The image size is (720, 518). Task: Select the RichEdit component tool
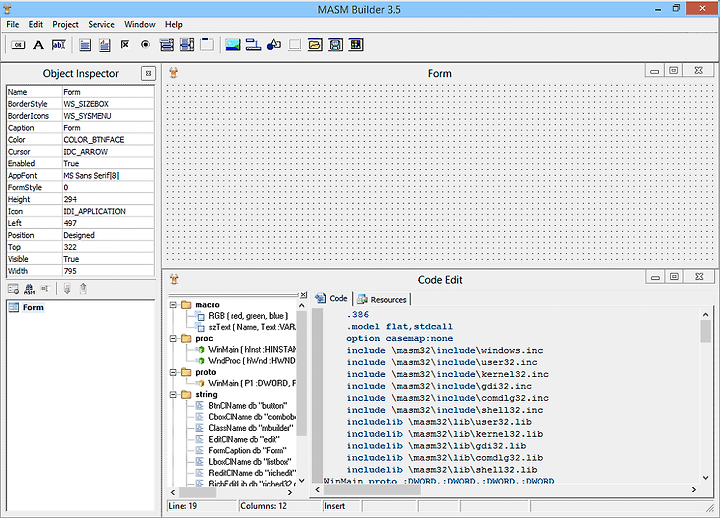pos(105,45)
